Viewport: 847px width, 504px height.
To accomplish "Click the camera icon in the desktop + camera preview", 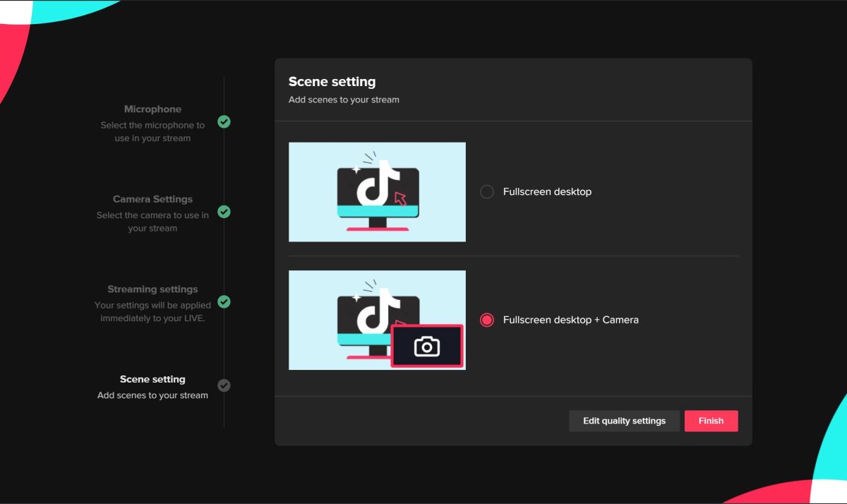I will tap(427, 347).
